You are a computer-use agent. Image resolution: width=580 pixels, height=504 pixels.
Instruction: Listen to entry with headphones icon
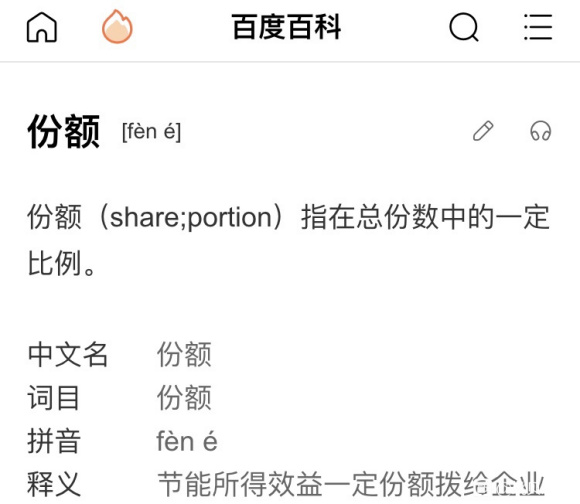(x=540, y=131)
